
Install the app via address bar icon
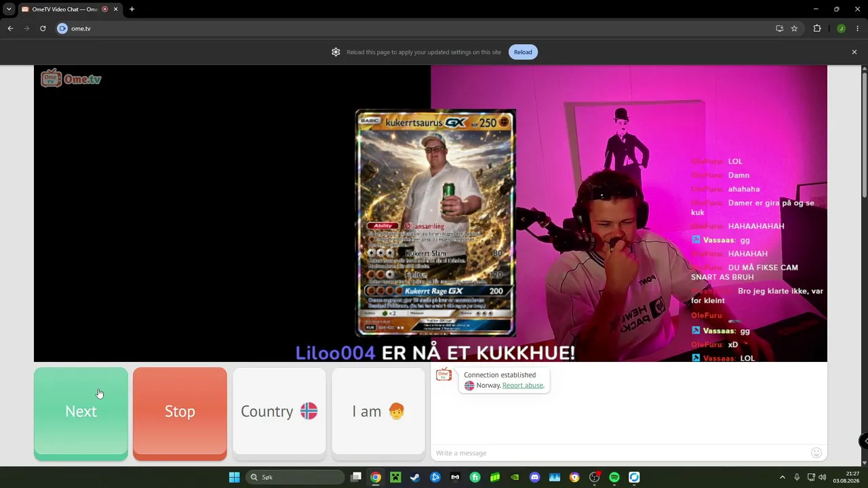coord(779,28)
